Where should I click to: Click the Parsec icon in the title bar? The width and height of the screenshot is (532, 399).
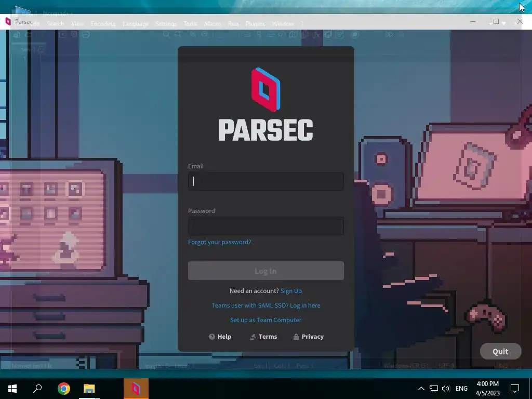pyautogui.click(x=8, y=22)
